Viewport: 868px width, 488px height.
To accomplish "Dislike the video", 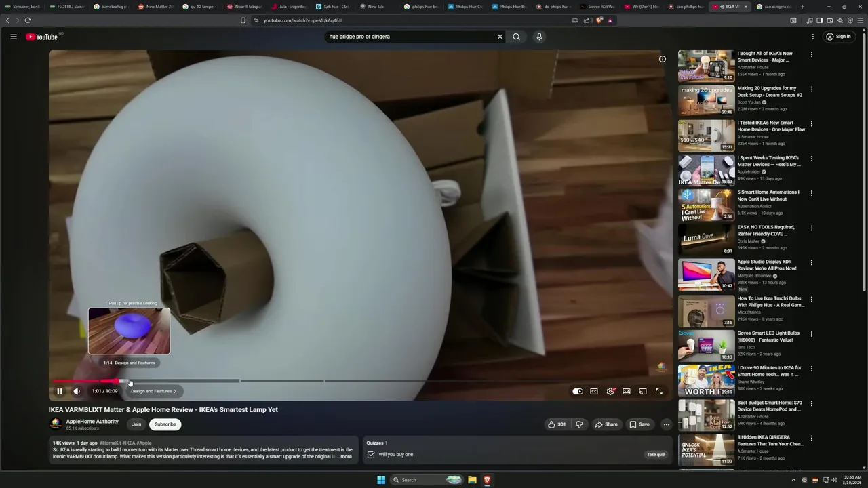I will [x=579, y=424].
